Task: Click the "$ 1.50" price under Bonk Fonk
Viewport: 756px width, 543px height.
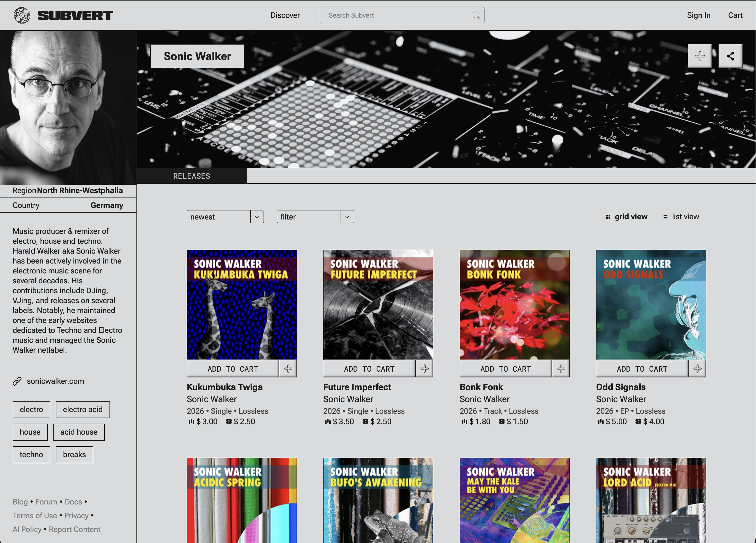Action: pos(517,421)
